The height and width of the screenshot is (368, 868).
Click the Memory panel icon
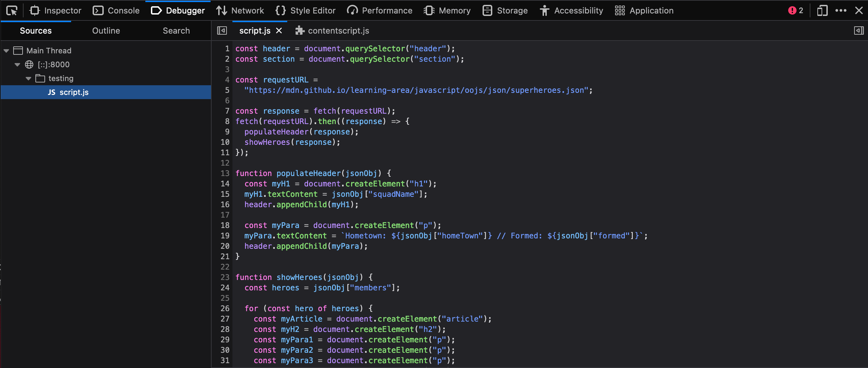point(429,10)
